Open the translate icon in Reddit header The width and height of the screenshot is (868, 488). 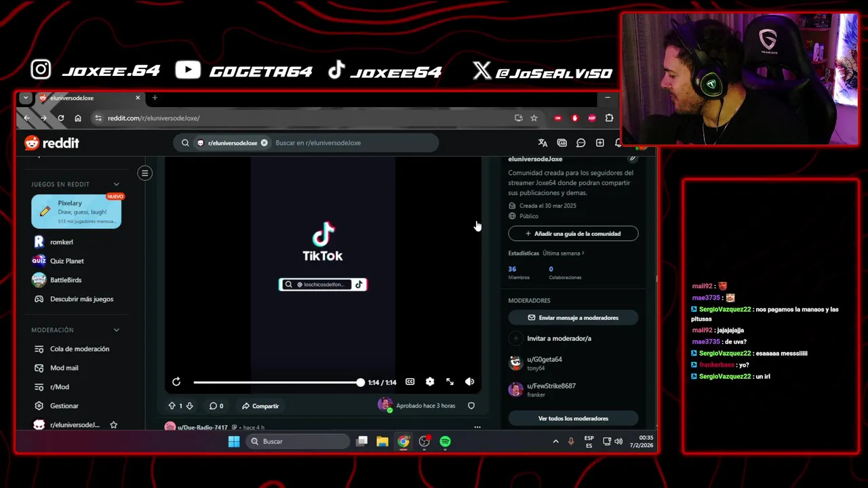pyautogui.click(x=542, y=143)
